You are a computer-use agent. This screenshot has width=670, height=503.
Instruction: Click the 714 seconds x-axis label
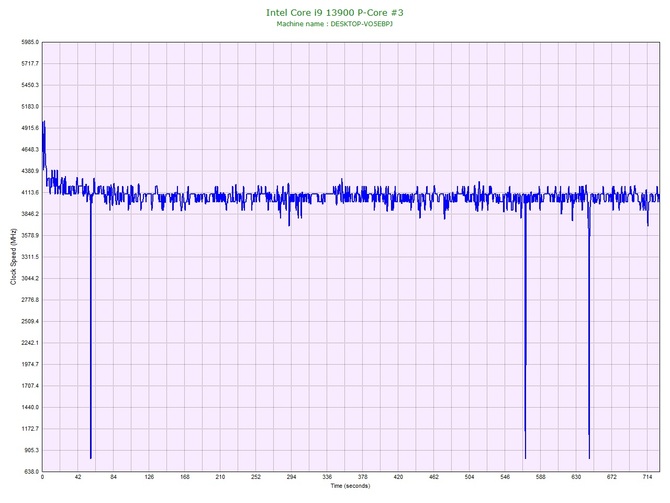pos(647,477)
